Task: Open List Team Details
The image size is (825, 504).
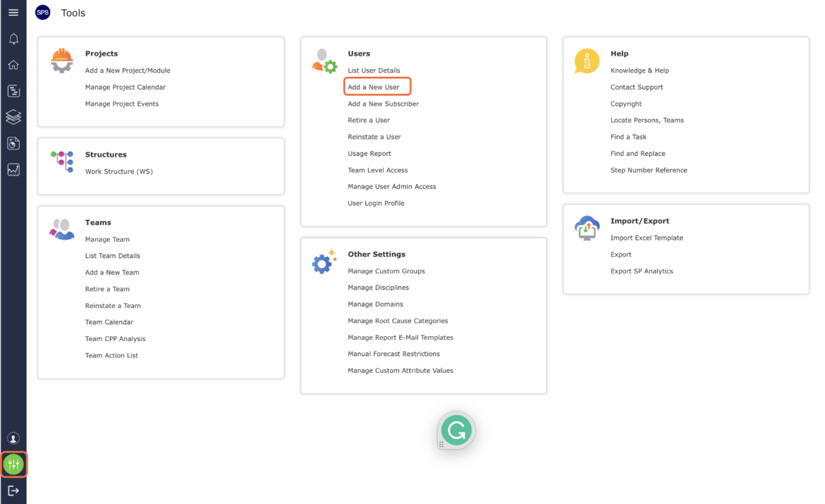Action: point(113,256)
